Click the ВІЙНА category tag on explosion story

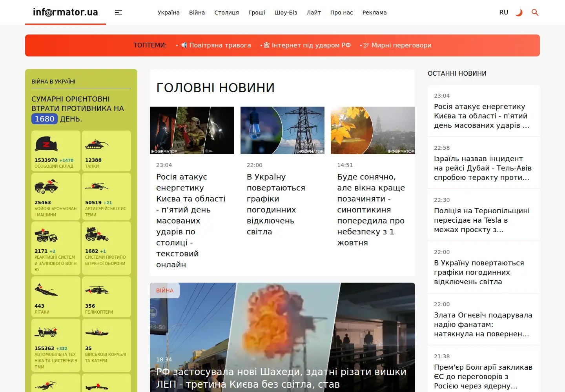[165, 290]
